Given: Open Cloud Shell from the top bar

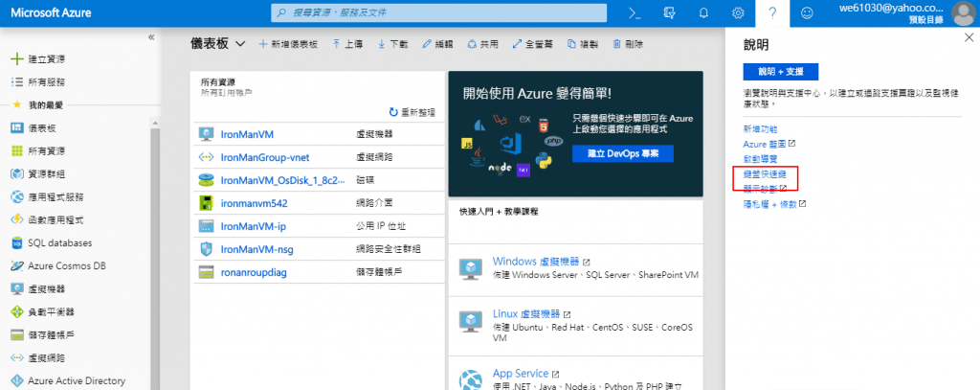Looking at the screenshot, I should coord(635,12).
